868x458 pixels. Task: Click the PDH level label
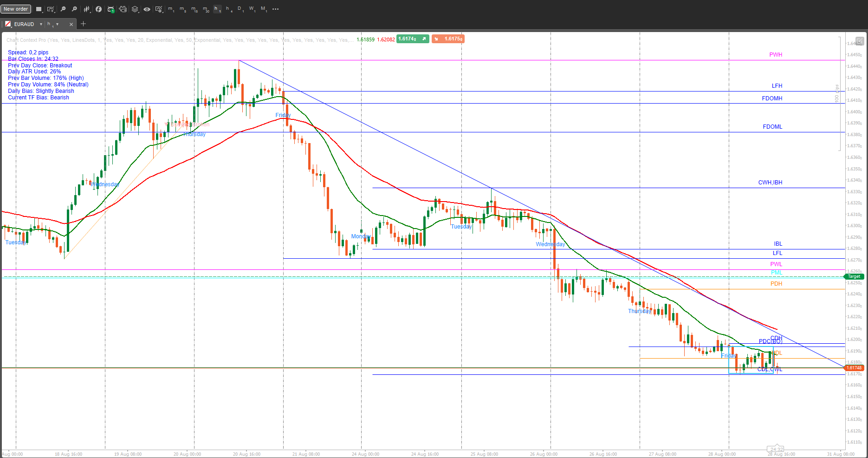(x=776, y=284)
